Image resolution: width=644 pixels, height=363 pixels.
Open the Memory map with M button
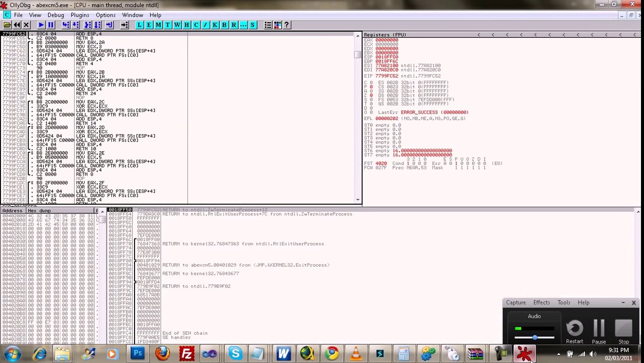(x=158, y=25)
